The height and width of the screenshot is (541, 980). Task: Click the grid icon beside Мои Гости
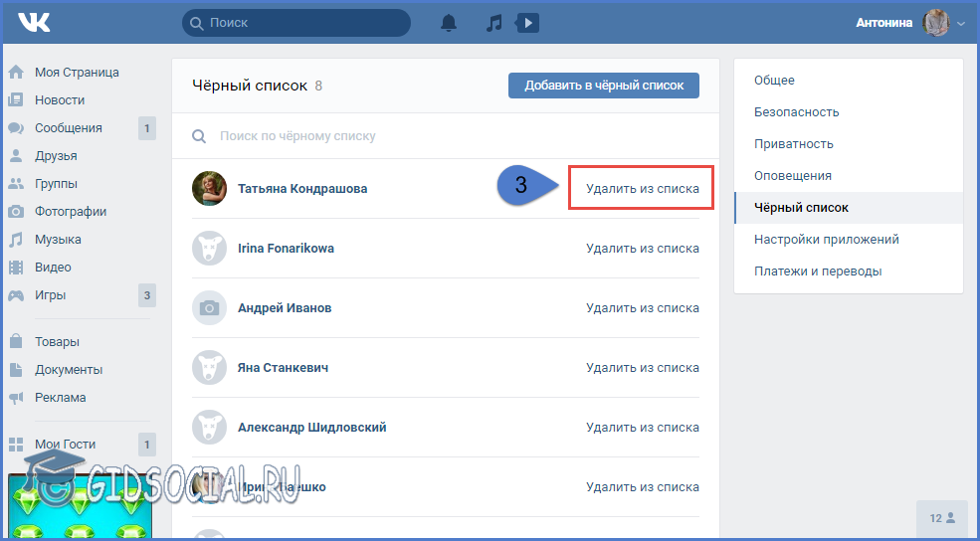(16, 445)
